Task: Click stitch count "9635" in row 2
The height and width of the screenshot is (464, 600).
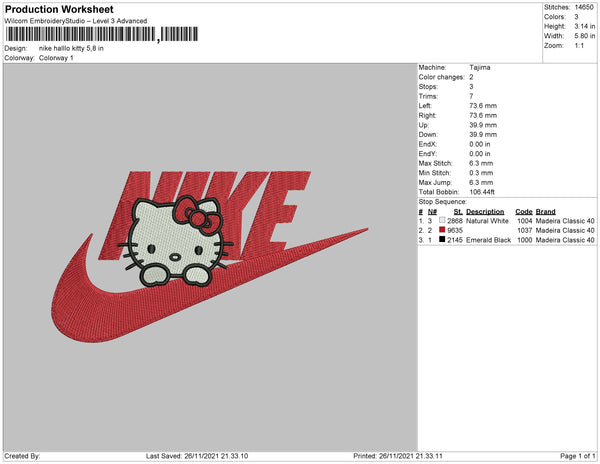Action: tap(455, 230)
